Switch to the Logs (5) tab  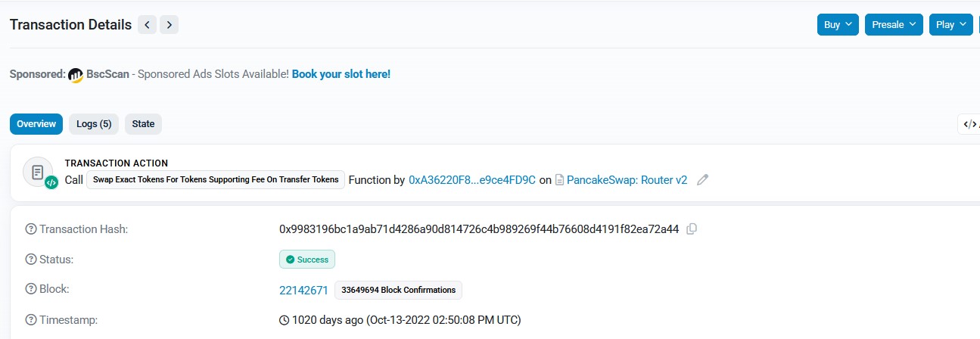(94, 124)
